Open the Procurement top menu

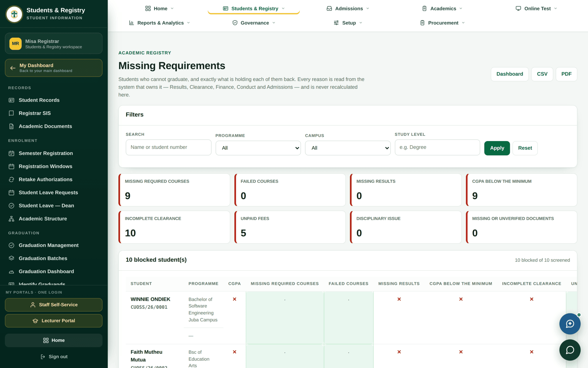(442, 23)
